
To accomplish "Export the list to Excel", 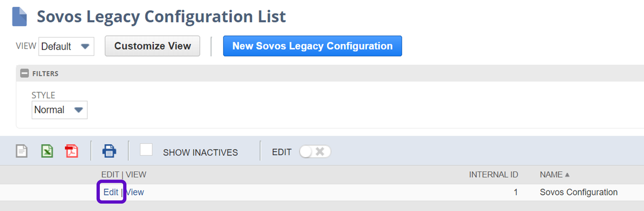I will click(x=47, y=151).
